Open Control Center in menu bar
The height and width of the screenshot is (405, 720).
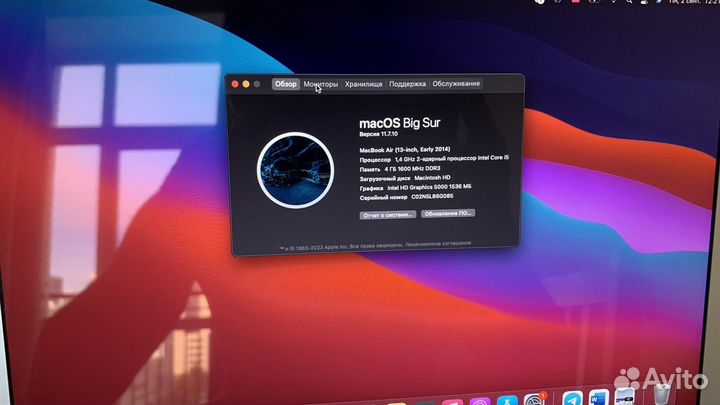644,2
